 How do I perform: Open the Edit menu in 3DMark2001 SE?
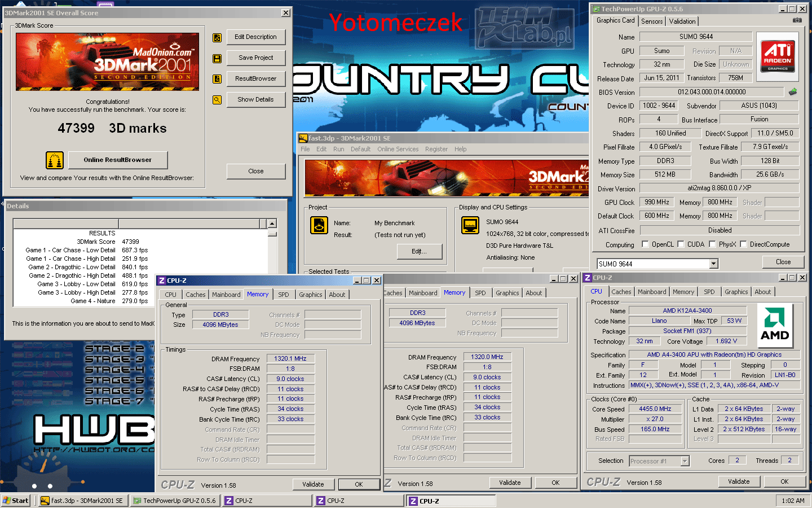321,149
